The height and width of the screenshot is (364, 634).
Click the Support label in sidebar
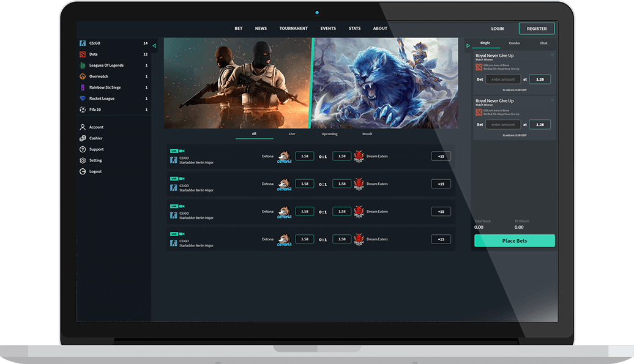(97, 149)
